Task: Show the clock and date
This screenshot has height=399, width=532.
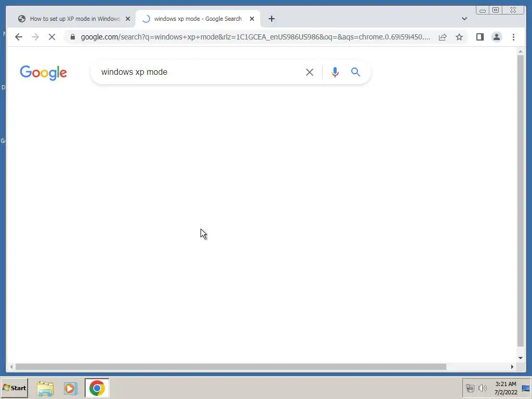Action: tap(506, 388)
